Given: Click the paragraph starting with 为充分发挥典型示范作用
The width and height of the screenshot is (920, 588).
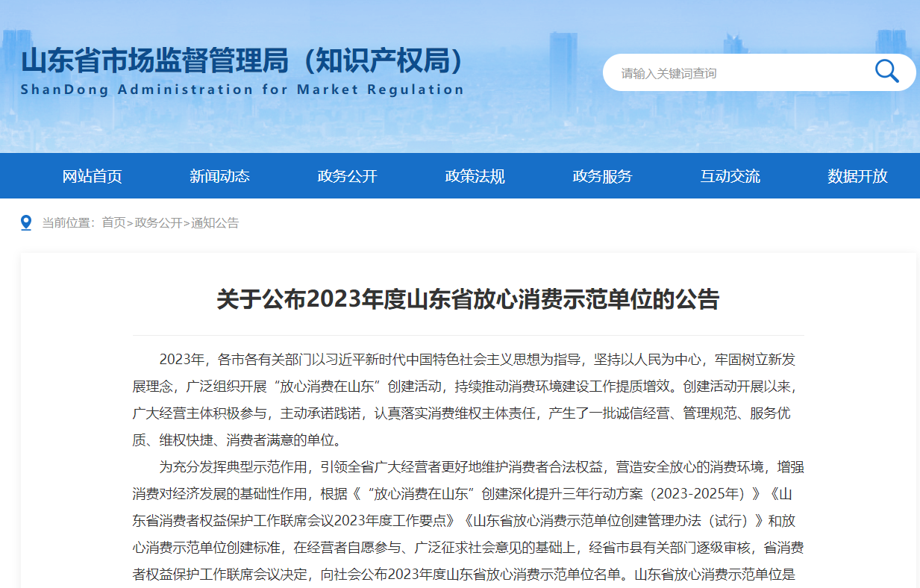Looking at the screenshot, I should [468, 520].
